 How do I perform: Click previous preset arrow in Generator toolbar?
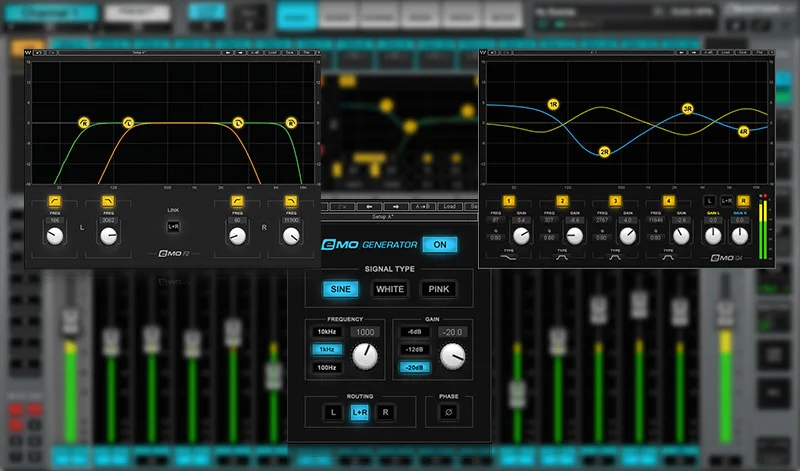(x=369, y=206)
